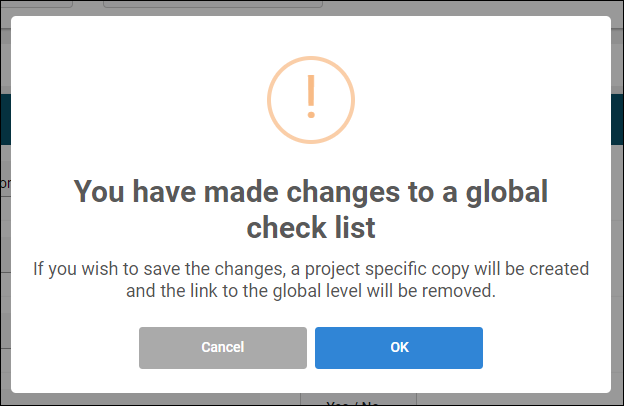624x406 pixels.
Task: Click the partially hidden row label at the left edge
Action: pos(5,183)
